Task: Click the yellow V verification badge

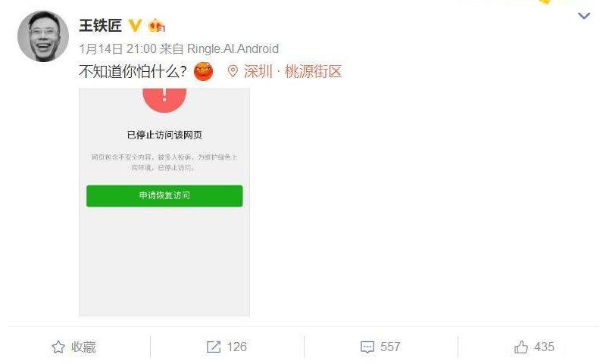Action: (x=135, y=26)
